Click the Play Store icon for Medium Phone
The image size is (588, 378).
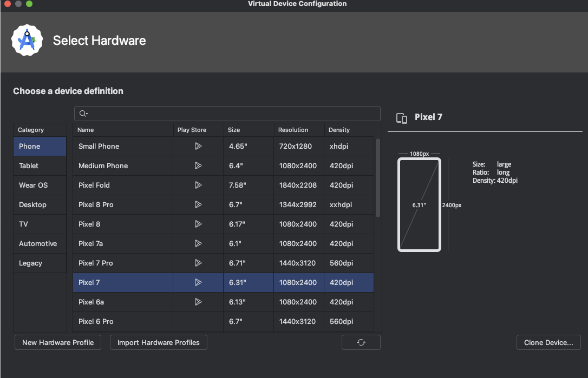198,165
